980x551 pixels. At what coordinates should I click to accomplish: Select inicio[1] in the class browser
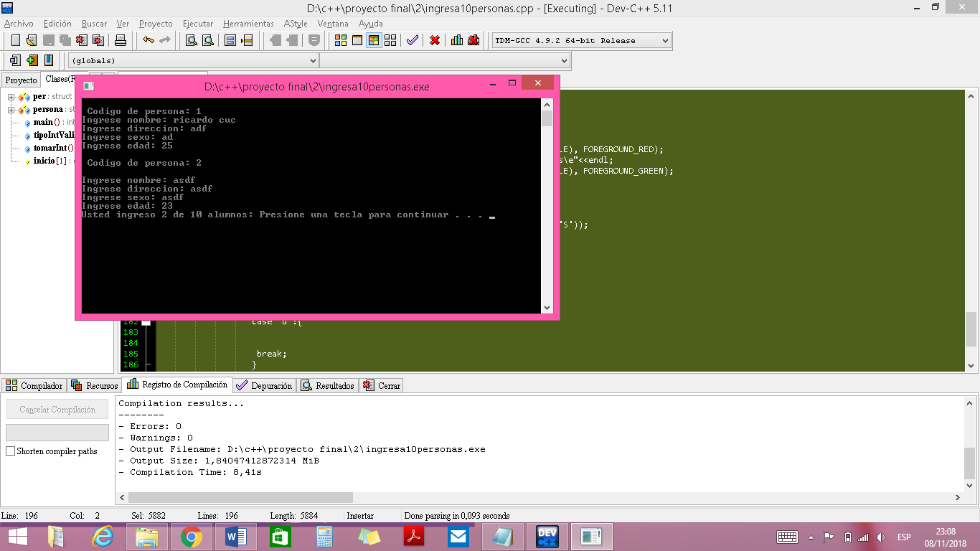(52, 161)
